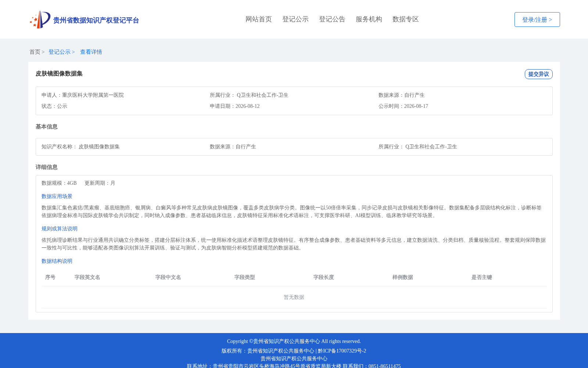Viewport: 588px width, 368px height.
Task: Click the 状态：公示 text
Action: (54, 106)
